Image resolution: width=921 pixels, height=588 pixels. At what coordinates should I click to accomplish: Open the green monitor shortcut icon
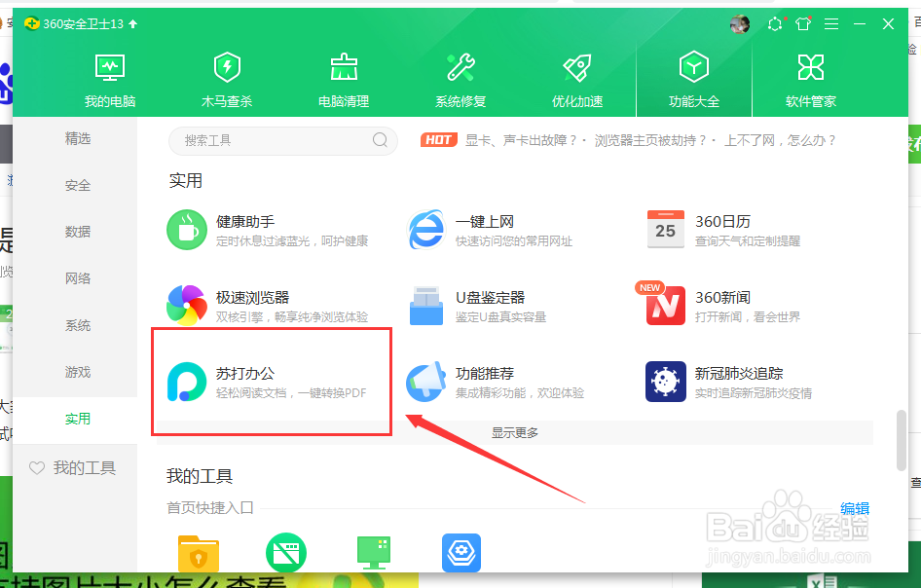374,553
